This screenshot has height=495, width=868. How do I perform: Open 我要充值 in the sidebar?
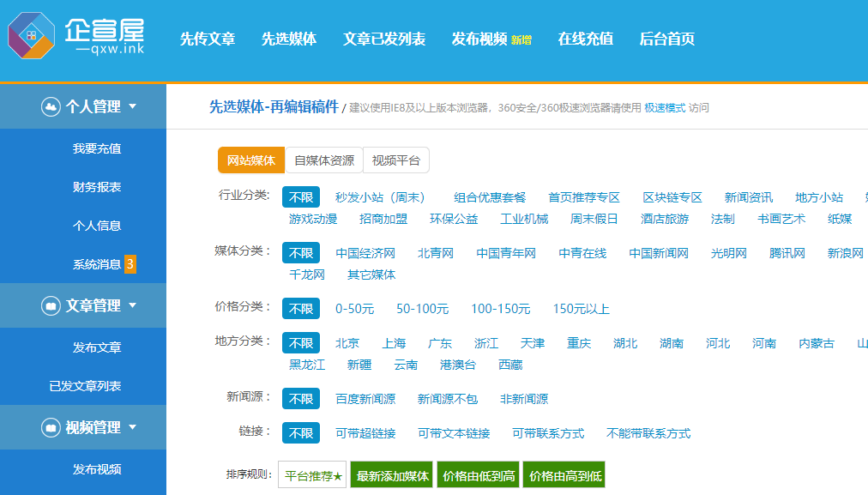(x=97, y=148)
